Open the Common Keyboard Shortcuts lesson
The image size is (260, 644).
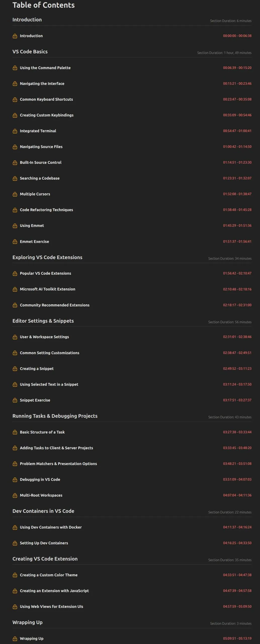click(46, 99)
